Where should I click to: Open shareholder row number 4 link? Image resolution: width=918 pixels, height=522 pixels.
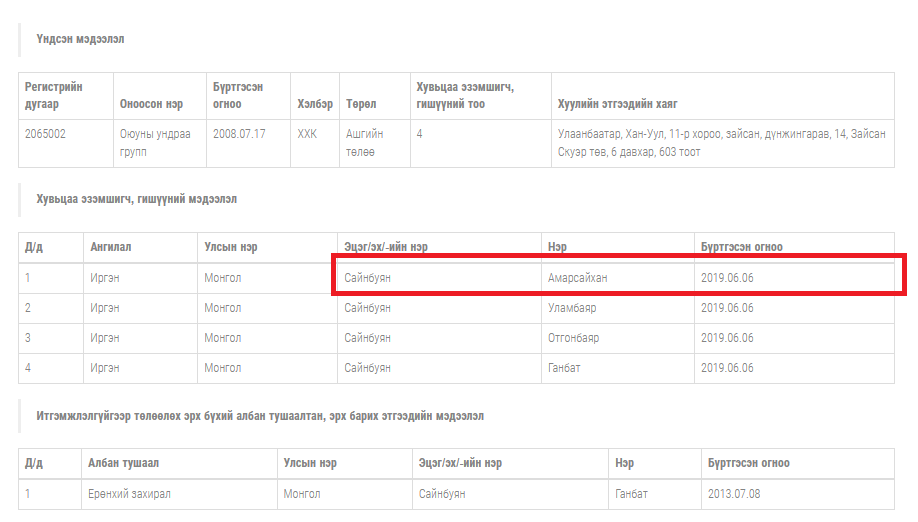(28, 368)
